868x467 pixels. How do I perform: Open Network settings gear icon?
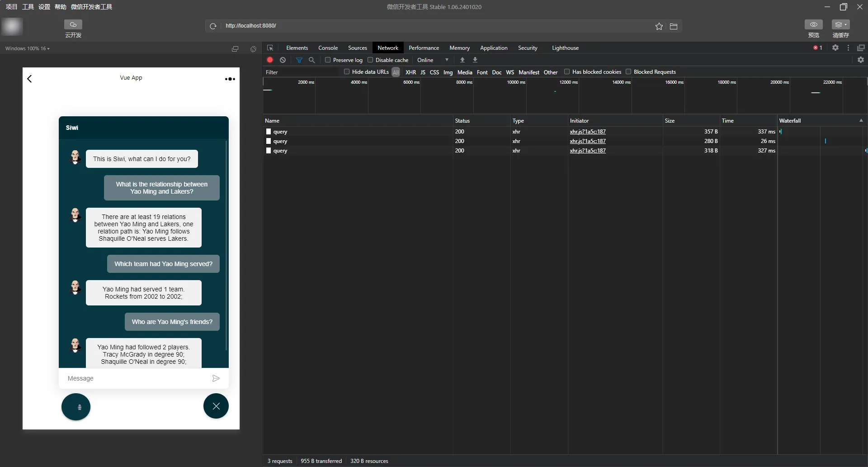[861, 60]
